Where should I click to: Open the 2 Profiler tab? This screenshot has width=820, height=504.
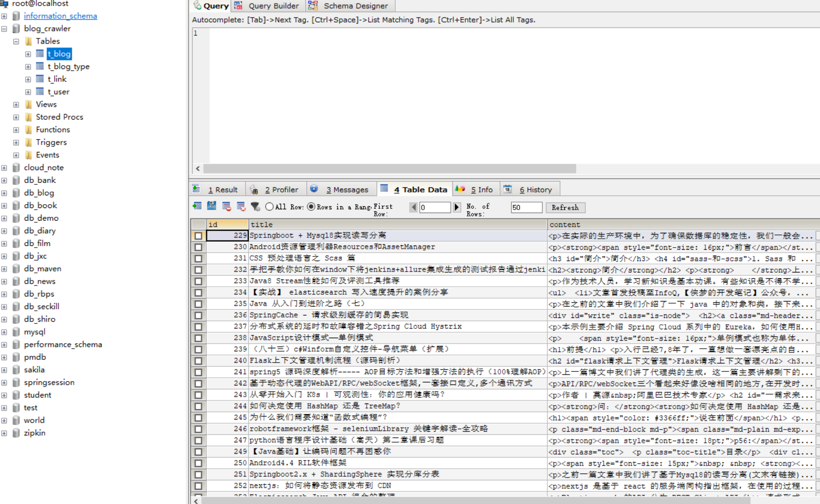275,189
